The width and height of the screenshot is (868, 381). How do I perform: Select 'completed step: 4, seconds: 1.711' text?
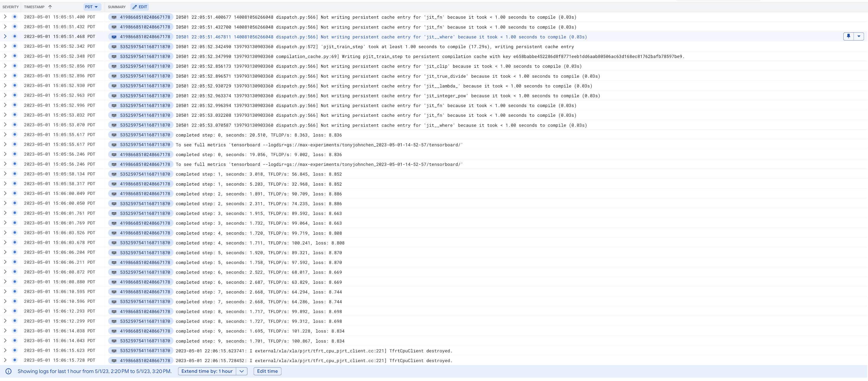pos(219,243)
